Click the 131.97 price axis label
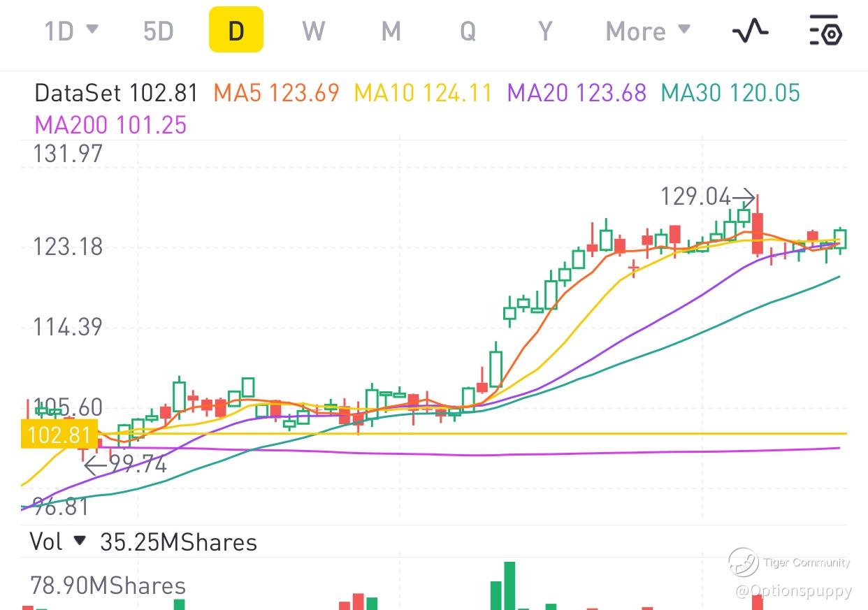Image resolution: width=868 pixels, height=610 pixels. coord(67,154)
